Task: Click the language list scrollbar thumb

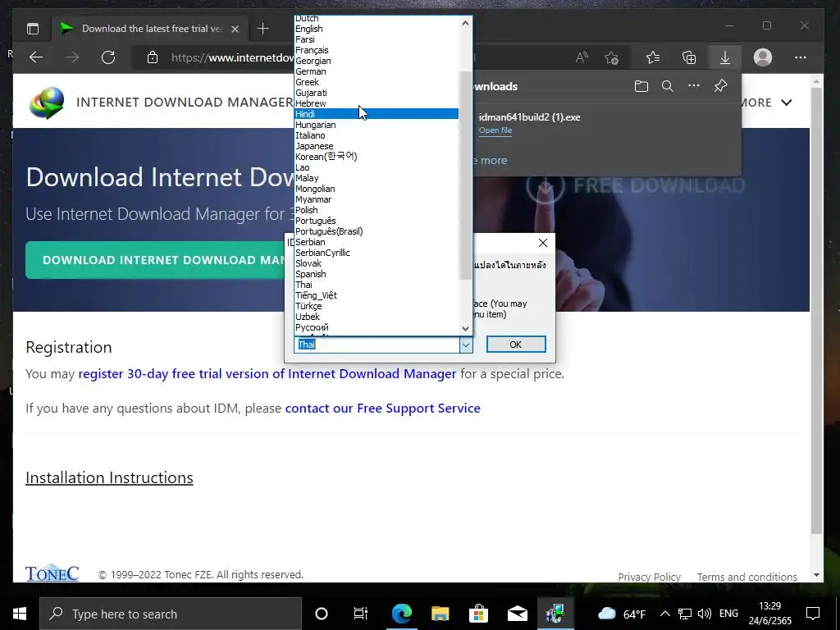Action: click(x=465, y=176)
